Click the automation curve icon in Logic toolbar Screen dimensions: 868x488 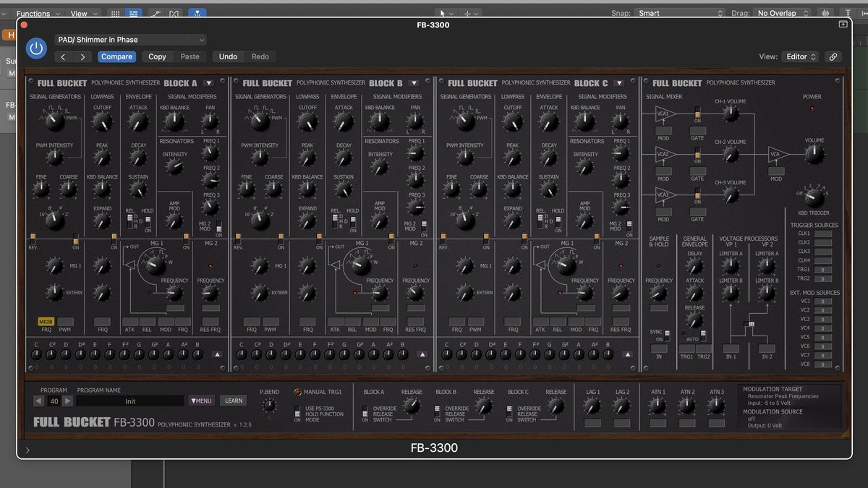point(156,13)
